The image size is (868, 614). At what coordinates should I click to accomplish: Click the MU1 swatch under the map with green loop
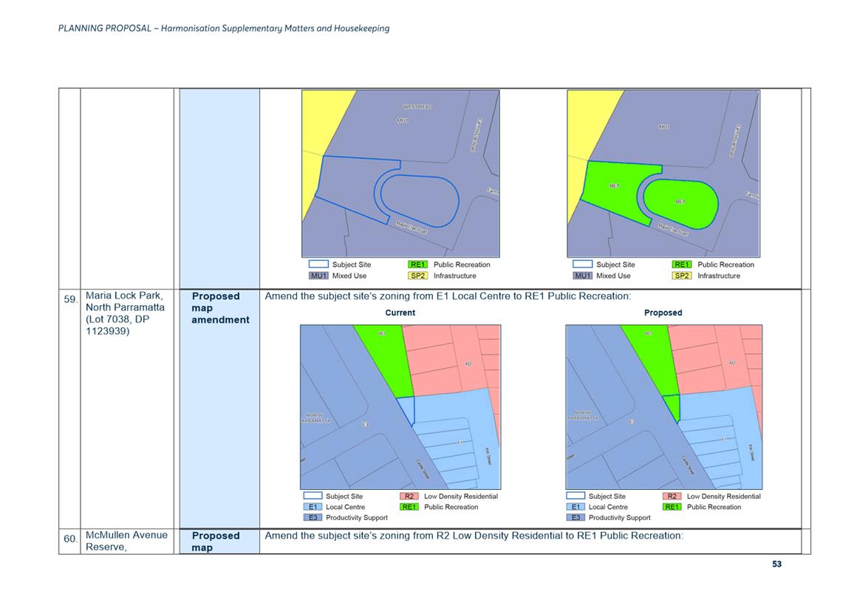click(x=582, y=276)
